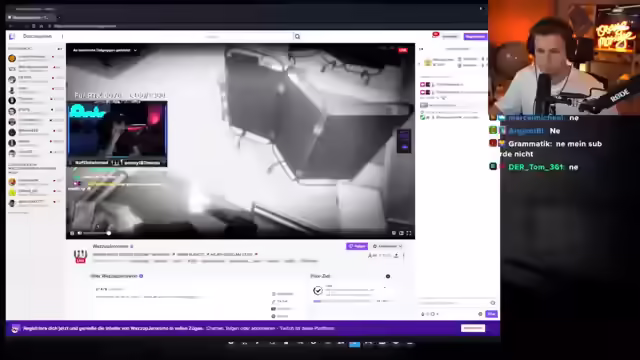Click the share icon under subscribe
This screenshot has height=360, width=640.
396,256
